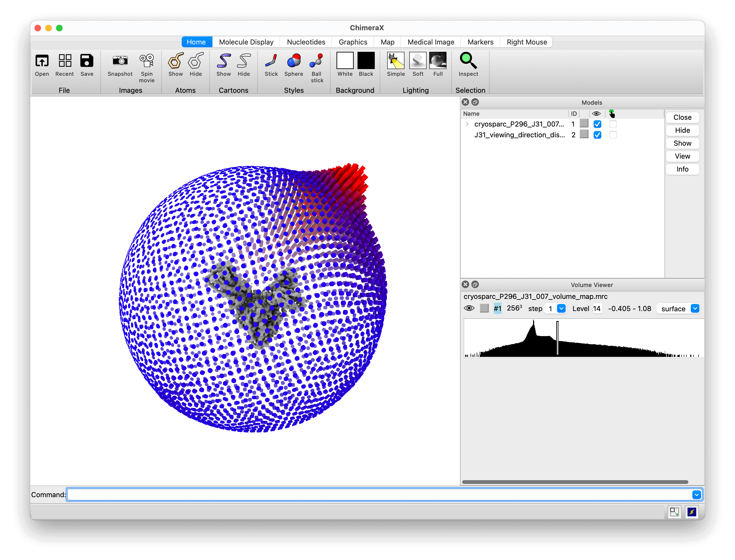Open the Recent files icon

pos(65,61)
